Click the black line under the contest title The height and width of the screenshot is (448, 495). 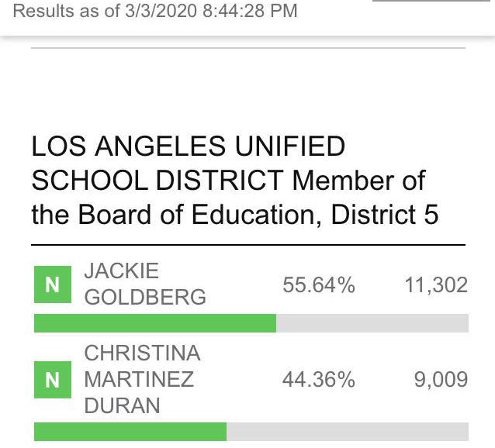248,245
